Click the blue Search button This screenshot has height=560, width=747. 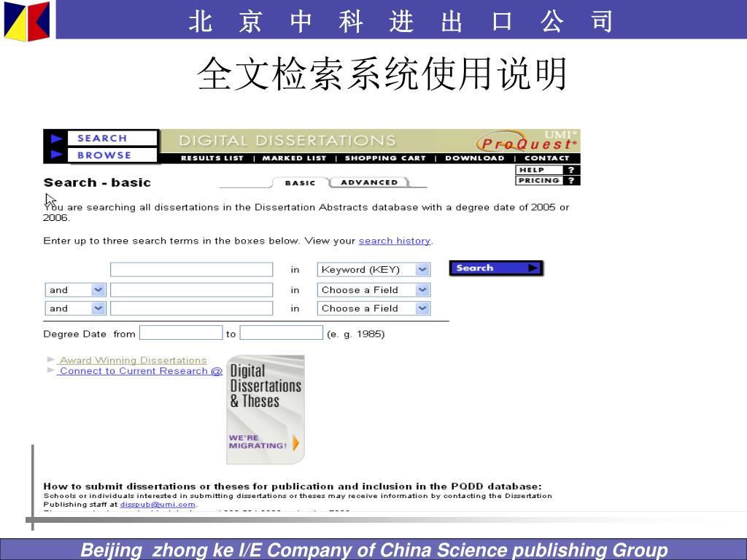pos(496,268)
